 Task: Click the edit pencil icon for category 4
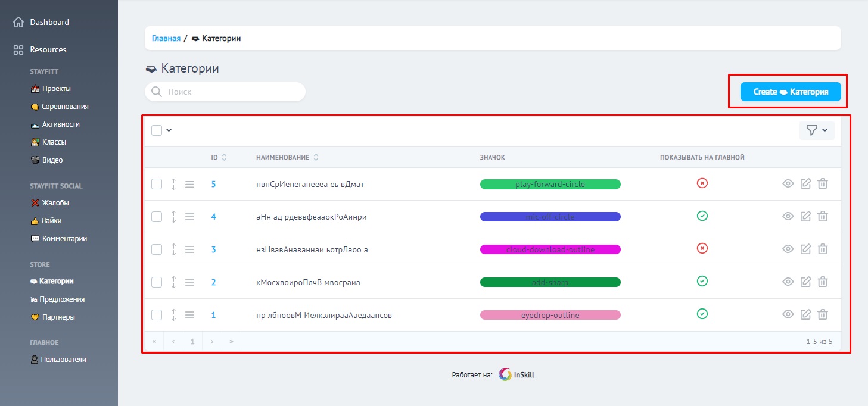[x=805, y=217]
